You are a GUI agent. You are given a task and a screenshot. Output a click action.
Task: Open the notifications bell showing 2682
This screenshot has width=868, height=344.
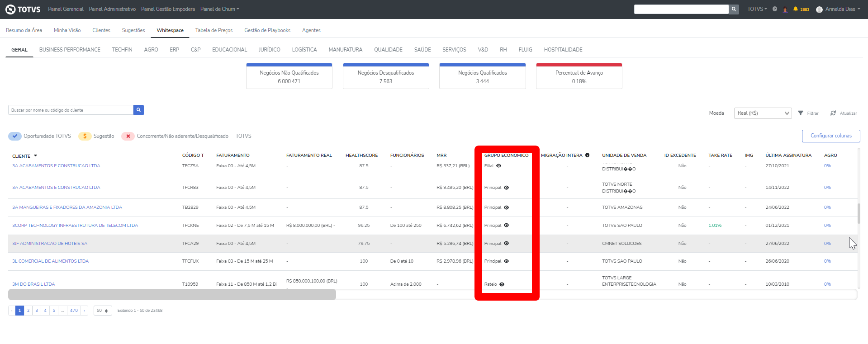pyautogui.click(x=801, y=9)
